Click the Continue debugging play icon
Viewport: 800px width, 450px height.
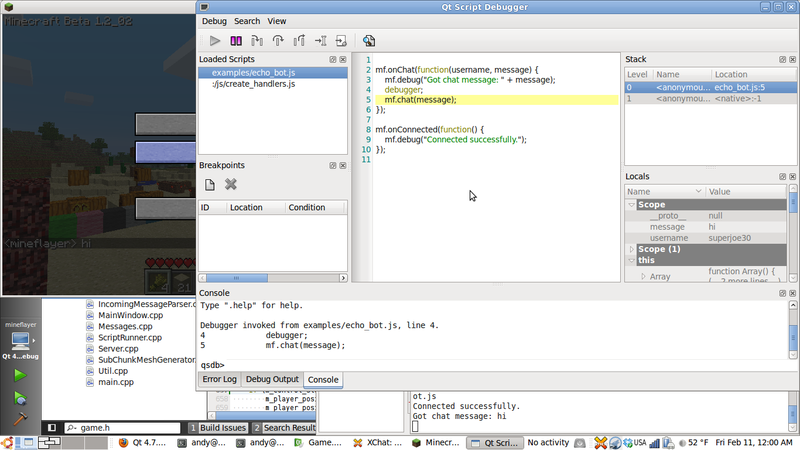pos(215,41)
